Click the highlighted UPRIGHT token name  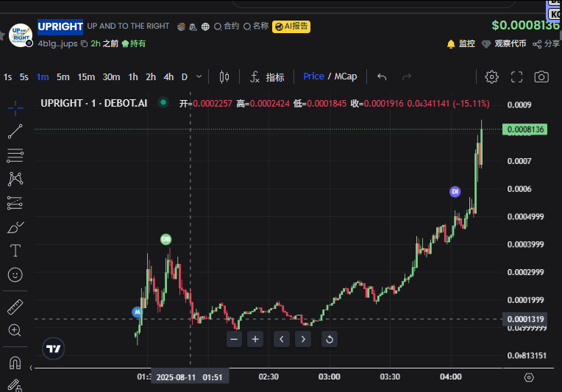[x=60, y=27]
